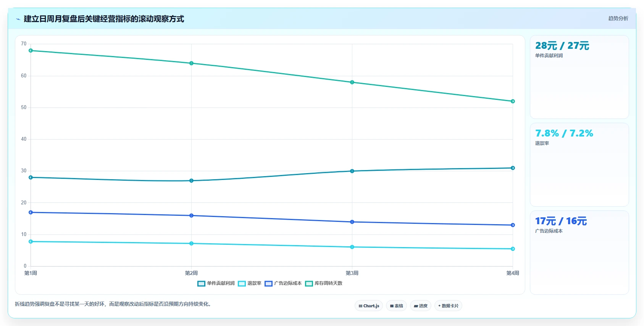Click the footer note starting 折线趋势强调复盘
The height and width of the screenshot is (326, 644).
(x=113, y=304)
